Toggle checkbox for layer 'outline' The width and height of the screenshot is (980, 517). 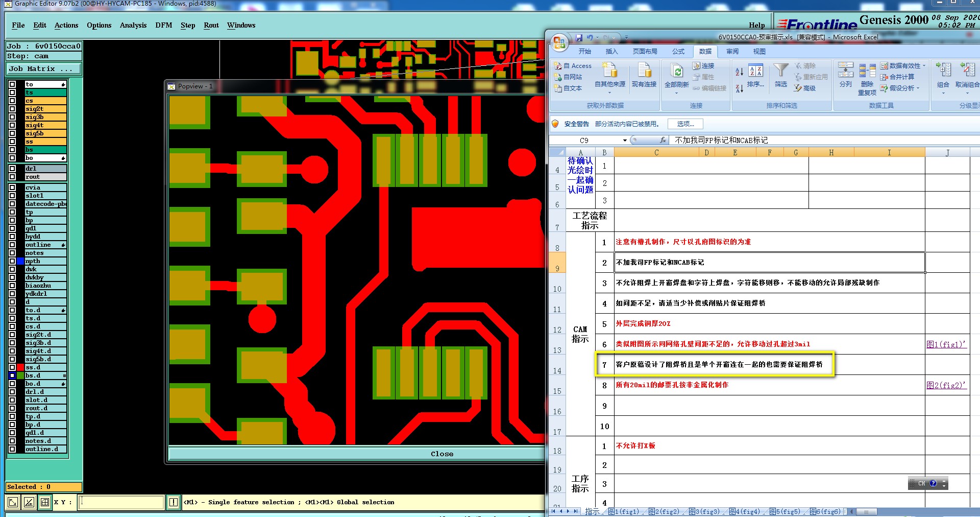[12, 245]
